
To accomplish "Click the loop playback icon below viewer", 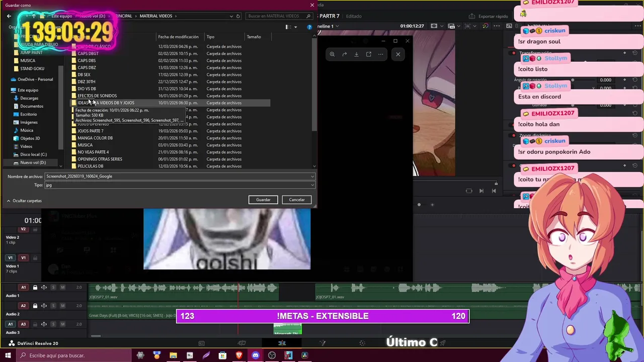I will (469, 191).
